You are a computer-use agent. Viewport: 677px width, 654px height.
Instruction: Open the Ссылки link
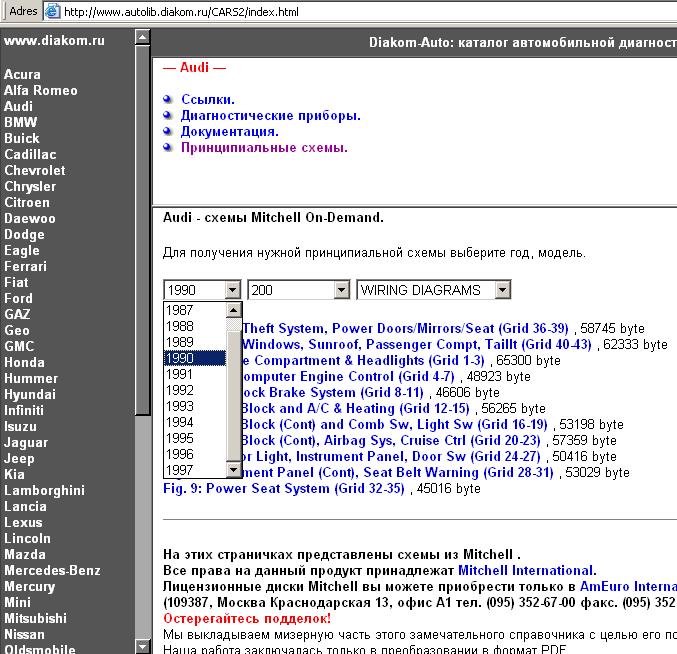208,99
